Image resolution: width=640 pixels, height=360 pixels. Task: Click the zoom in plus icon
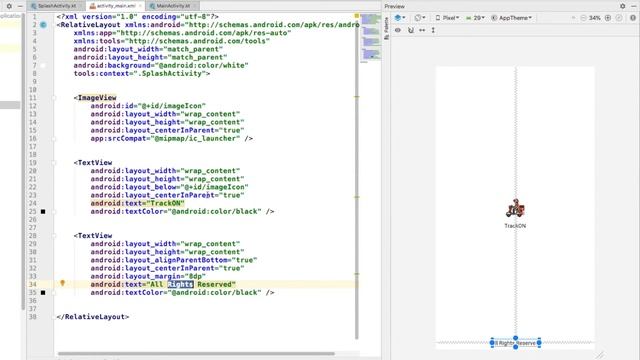click(608, 18)
